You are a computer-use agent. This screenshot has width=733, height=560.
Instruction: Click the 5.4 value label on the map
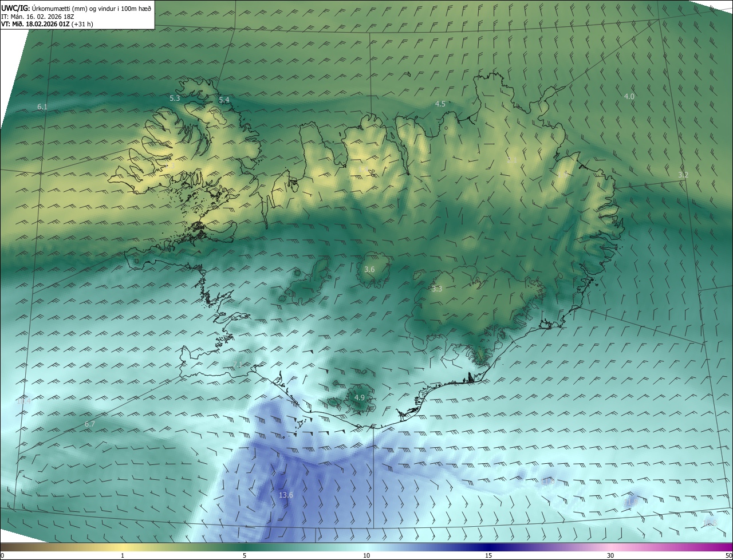click(x=224, y=100)
